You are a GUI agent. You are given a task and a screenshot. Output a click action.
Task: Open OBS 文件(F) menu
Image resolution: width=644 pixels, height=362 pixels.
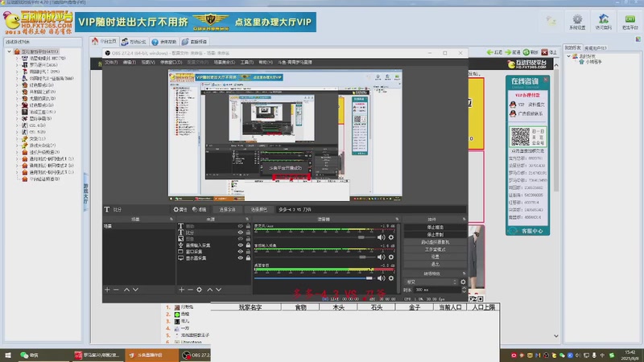[x=111, y=63]
